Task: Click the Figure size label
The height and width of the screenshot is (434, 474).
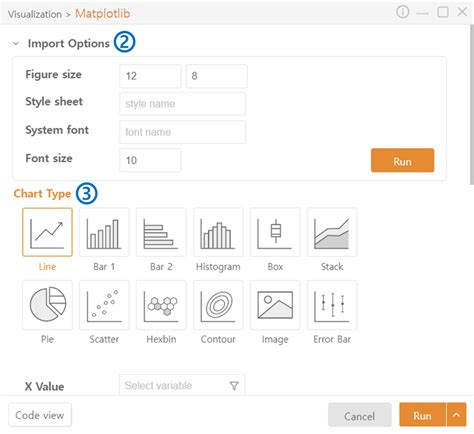Action: (53, 74)
